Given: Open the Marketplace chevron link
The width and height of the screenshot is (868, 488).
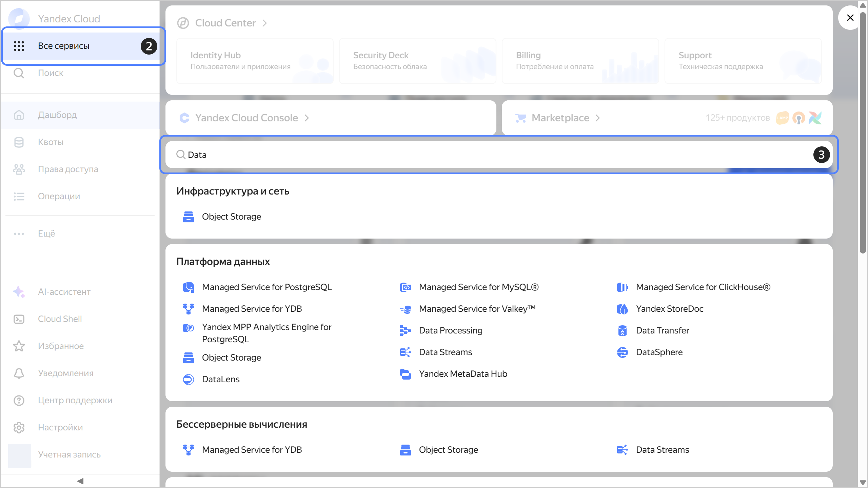Looking at the screenshot, I should [597, 118].
